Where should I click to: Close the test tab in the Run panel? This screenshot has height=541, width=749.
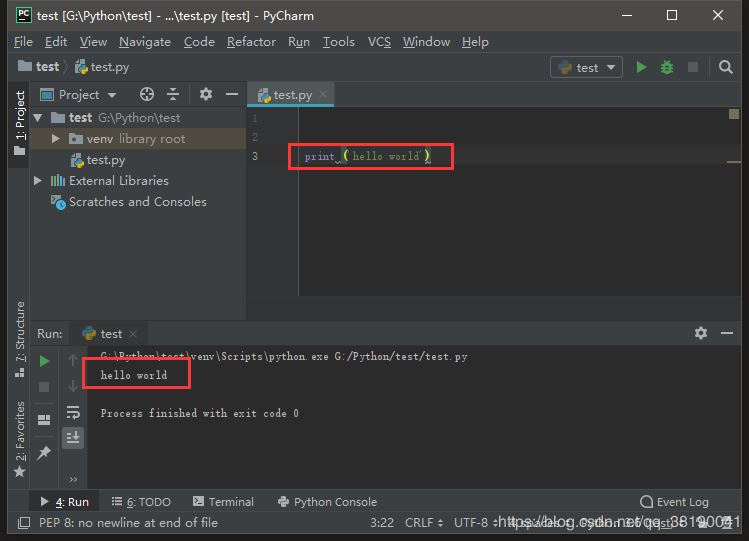click(133, 334)
